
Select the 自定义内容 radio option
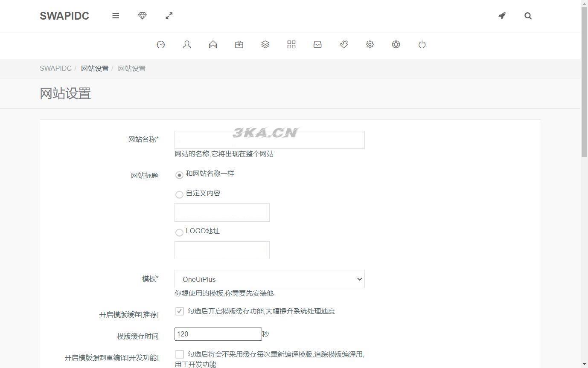pyautogui.click(x=179, y=194)
